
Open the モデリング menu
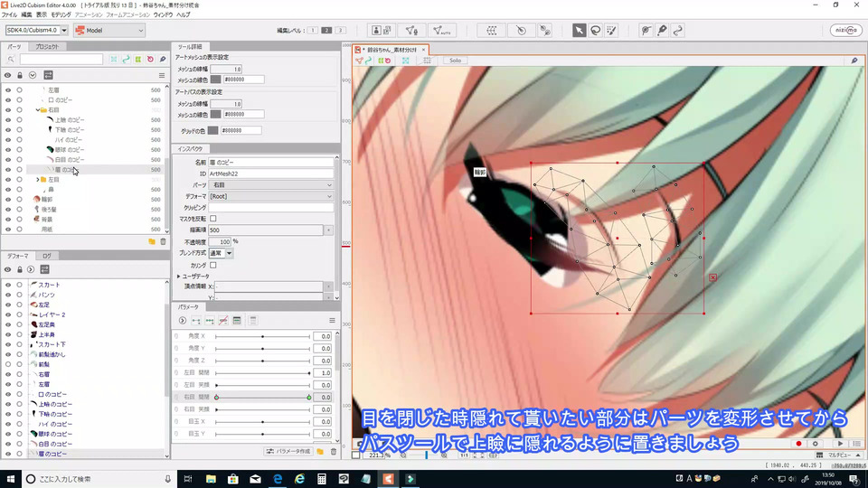point(61,15)
